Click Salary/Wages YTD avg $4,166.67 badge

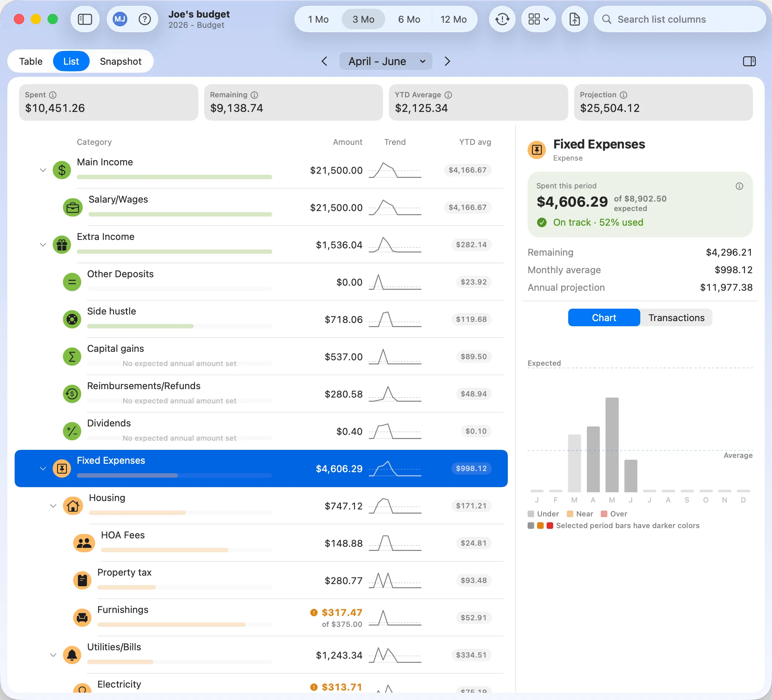468,207
